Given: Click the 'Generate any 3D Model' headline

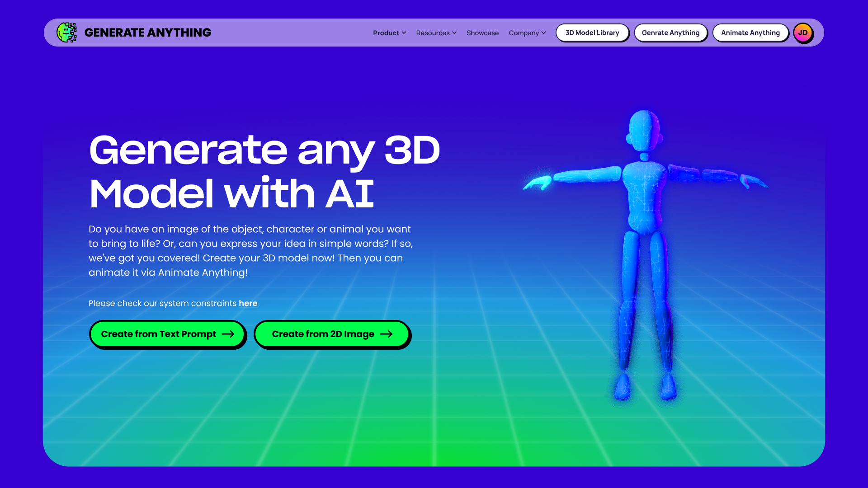Looking at the screenshot, I should pos(264,172).
